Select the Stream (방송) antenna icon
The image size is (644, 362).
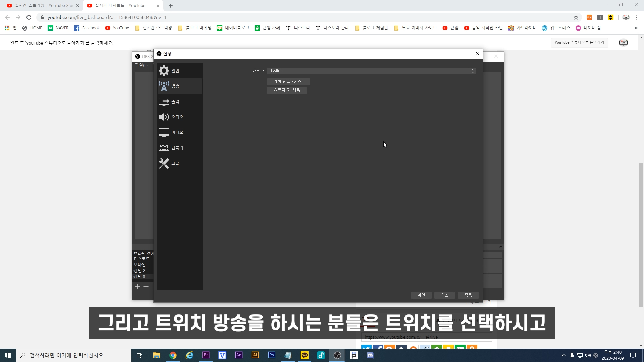pyautogui.click(x=164, y=86)
